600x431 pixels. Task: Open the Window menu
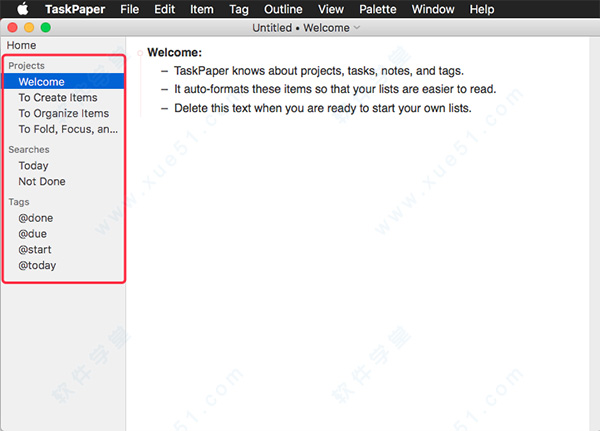pos(433,9)
